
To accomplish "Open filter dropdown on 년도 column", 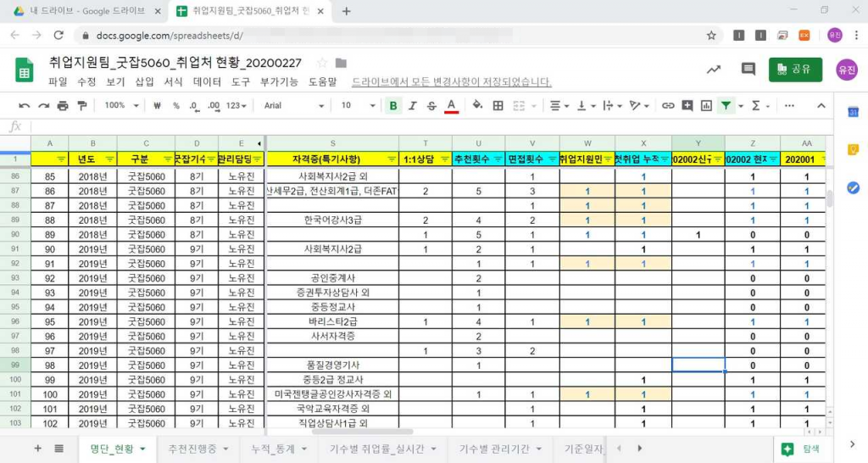I will point(108,159).
